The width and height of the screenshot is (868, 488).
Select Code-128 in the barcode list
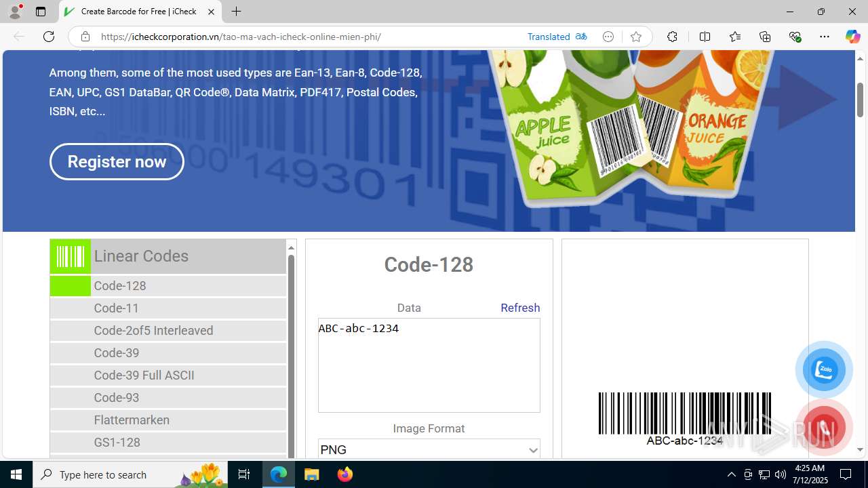[168, 286]
